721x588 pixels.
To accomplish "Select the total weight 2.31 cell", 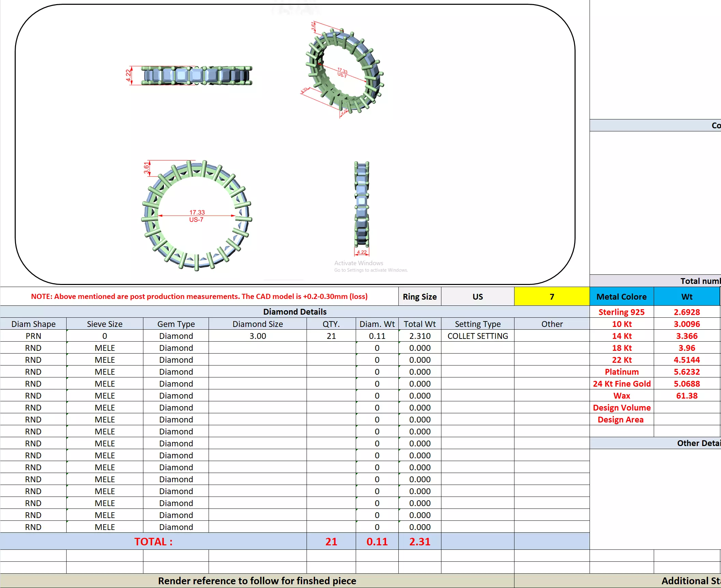I will [x=420, y=542].
